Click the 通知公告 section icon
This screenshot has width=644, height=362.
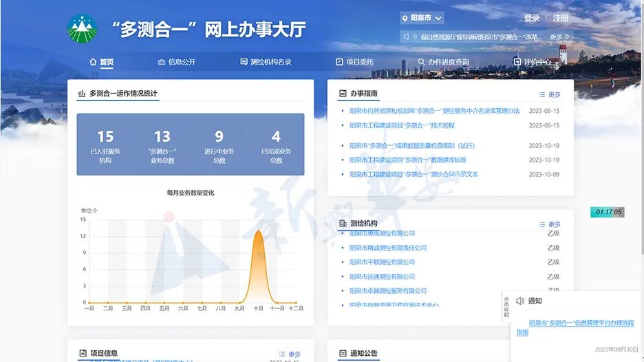click(x=343, y=353)
